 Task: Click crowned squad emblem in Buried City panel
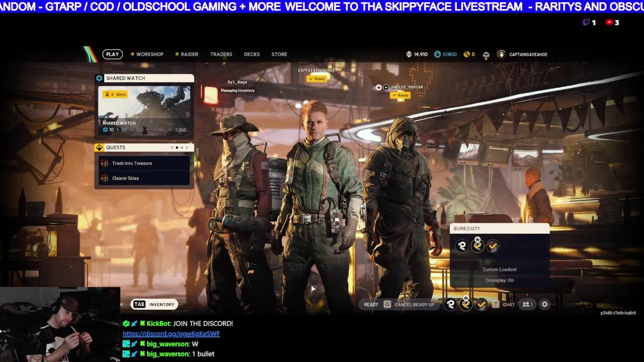(x=477, y=245)
